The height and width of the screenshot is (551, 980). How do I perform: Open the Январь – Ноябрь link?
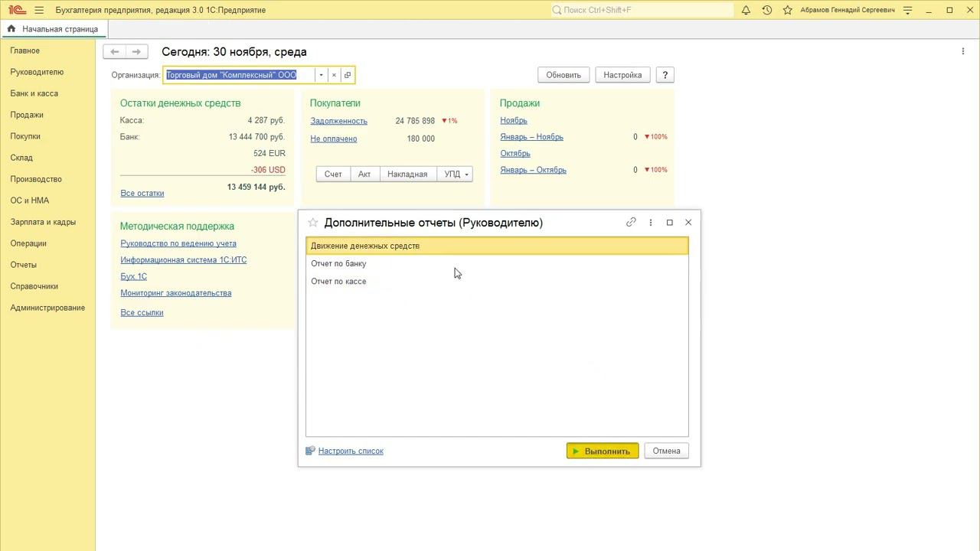(532, 137)
